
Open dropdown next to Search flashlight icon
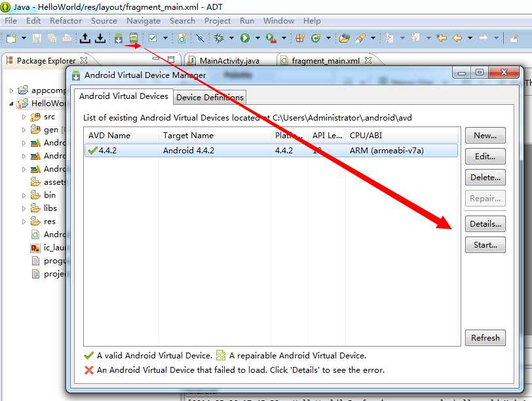point(373,38)
